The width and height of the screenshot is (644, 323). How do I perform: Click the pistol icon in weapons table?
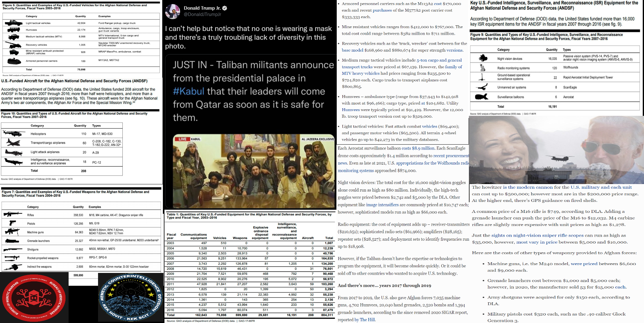pos(13,223)
